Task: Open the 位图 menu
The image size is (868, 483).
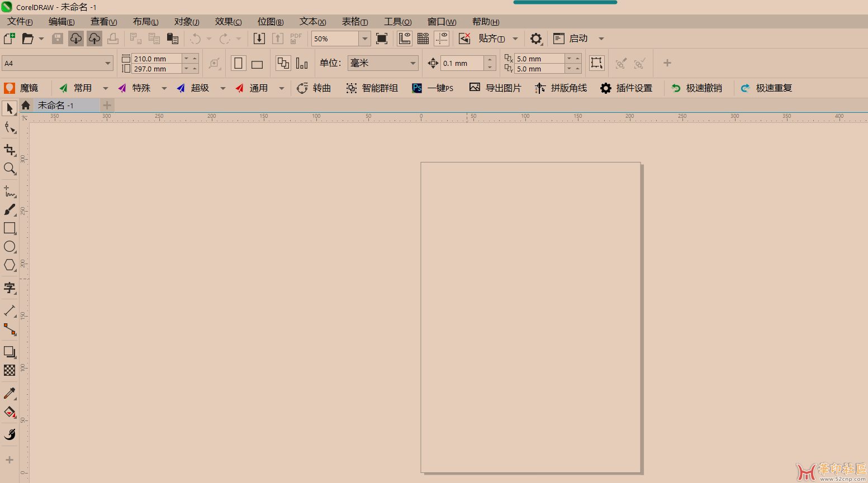Action: click(271, 22)
